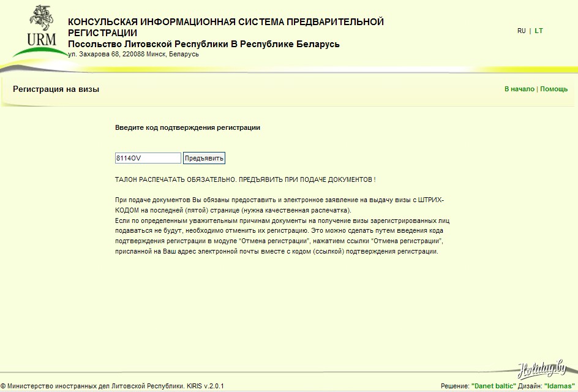Viewport: 578px width, 392px height.
Task: Click the "Введите код подтверждения регистрации" label
Action: coord(187,127)
